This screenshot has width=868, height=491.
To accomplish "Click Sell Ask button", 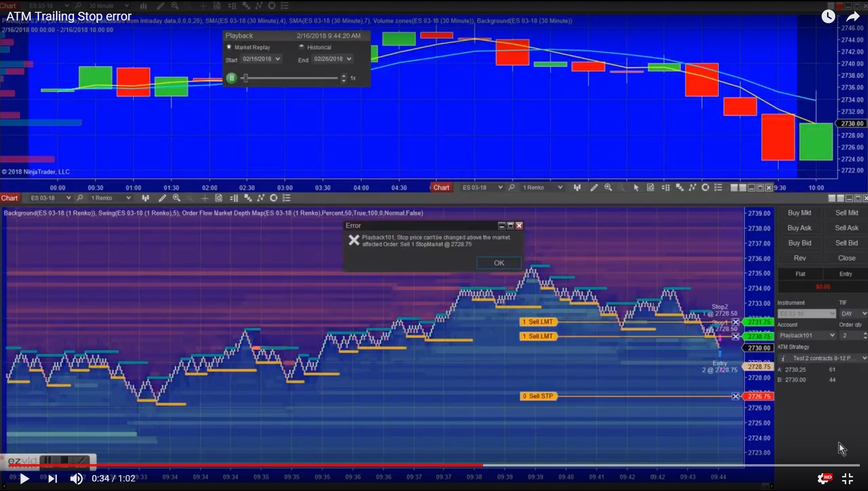I will pyautogui.click(x=847, y=228).
